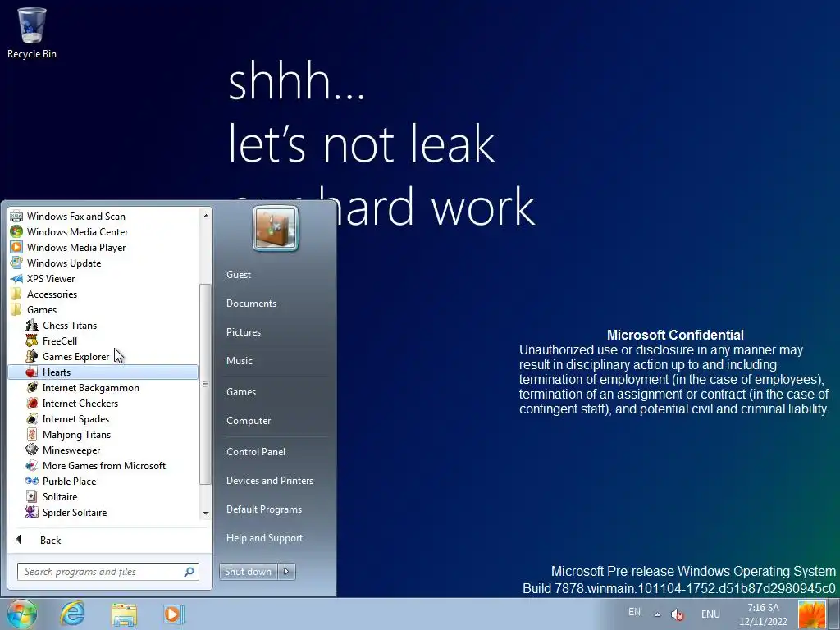Open Devices and Printers
This screenshot has width=840, height=630.
(269, 481)
